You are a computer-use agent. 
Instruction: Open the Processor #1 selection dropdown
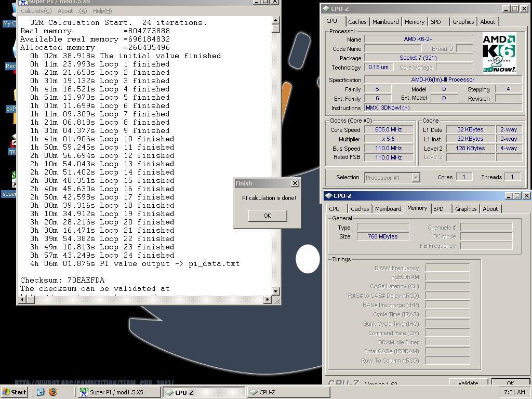[x=416, y=178]
